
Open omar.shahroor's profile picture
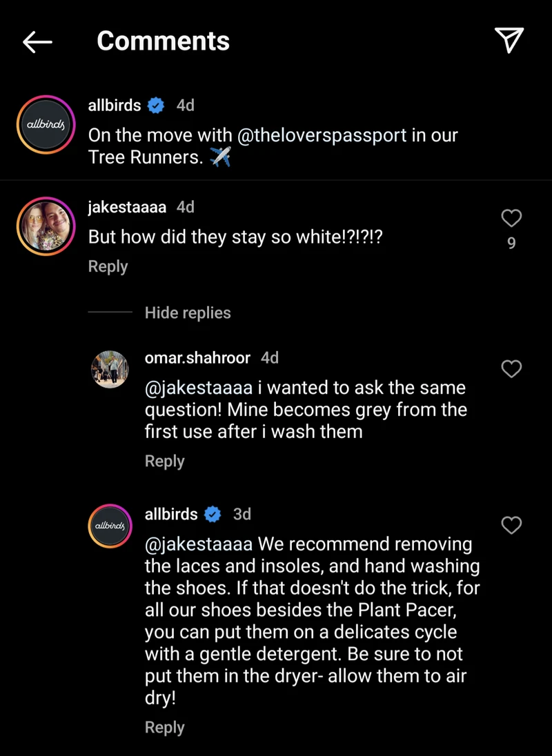(110, 369)
